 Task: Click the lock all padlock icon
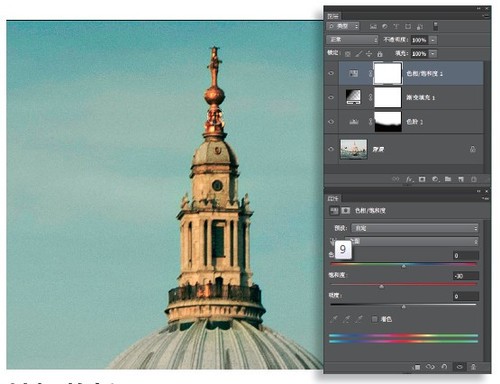click(x=379, y=54)
